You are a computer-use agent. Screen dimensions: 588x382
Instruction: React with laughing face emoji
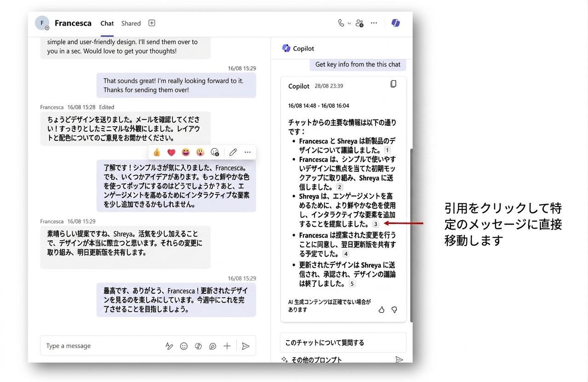pos(186,152)
